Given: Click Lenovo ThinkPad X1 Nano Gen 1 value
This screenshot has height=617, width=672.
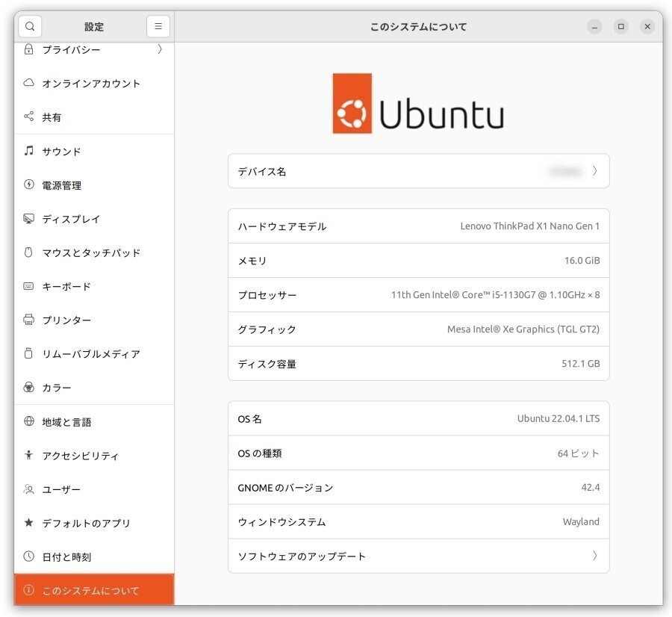Looking at the screenshot, I should click(529, 226).
